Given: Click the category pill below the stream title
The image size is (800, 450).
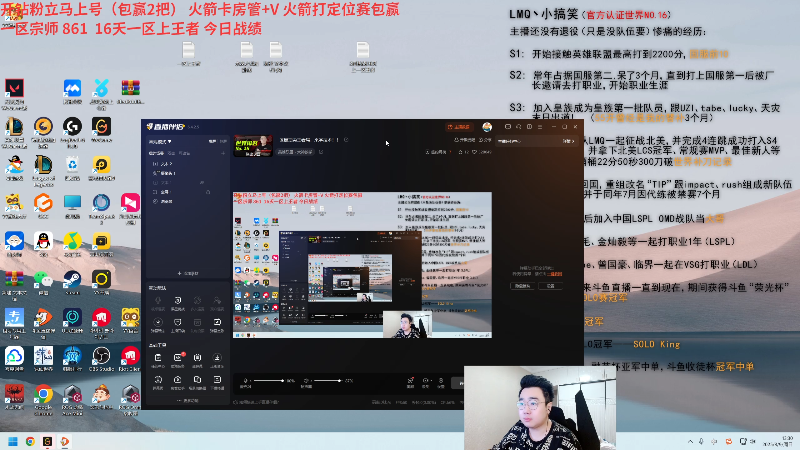Looking at the screenshot, I should pos(295,152).
